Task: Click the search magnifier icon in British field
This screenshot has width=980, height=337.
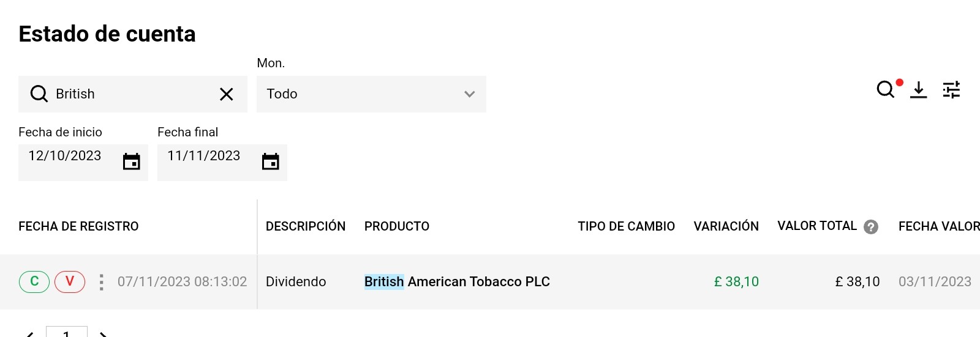Action: (x=39, y=94)
